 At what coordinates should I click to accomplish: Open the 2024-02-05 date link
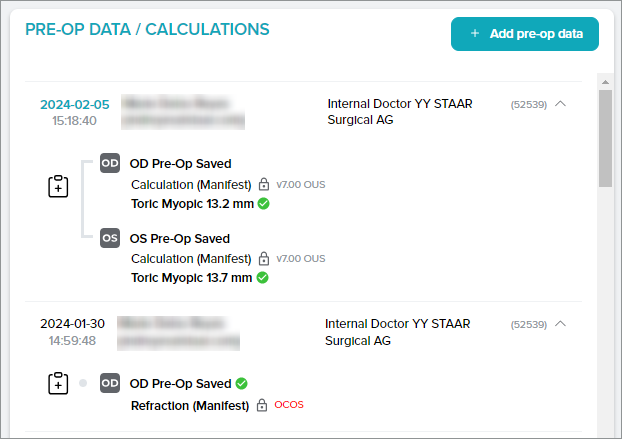(x=75, y=104)
